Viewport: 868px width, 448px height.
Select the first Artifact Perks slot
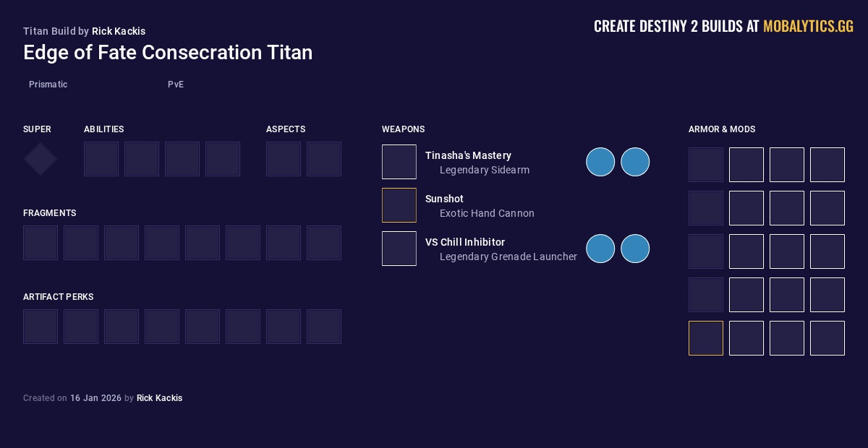pos(41,327)
